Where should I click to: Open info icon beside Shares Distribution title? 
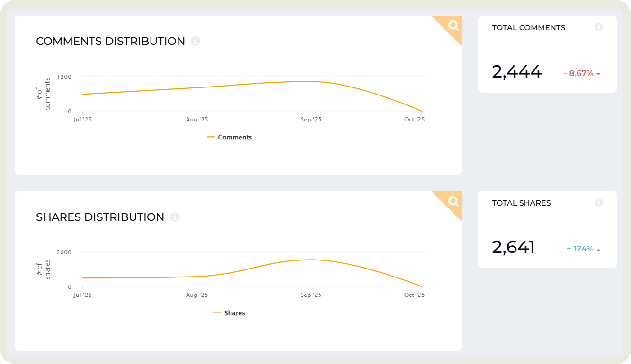(175, 217)
